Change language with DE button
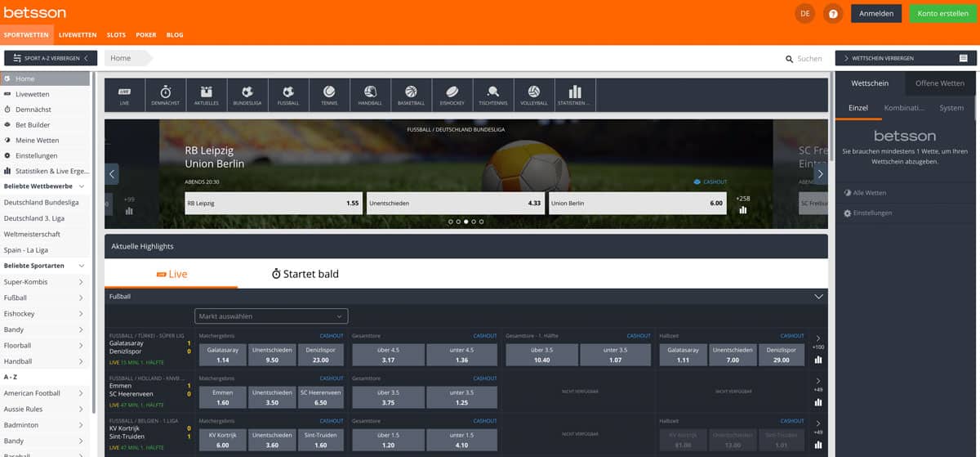This screenshot has width=980, height=457. click(805, 13)
